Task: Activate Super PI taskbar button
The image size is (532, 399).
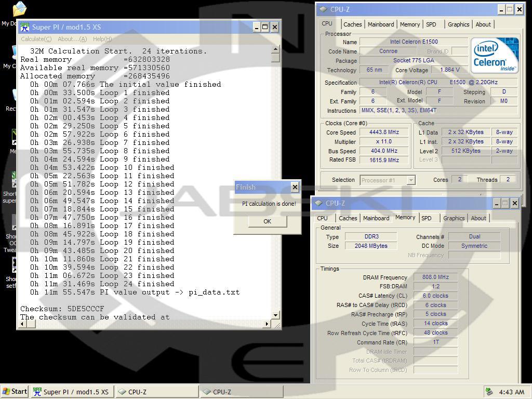Action: coord(72,392)
